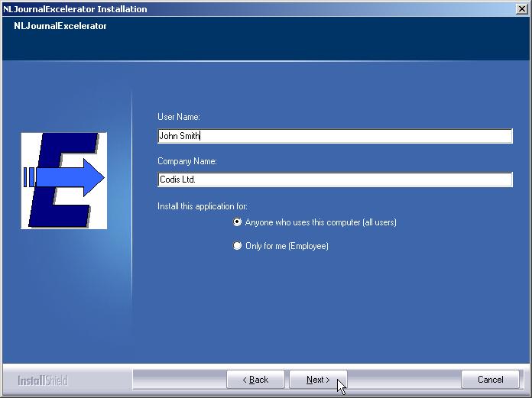Click the 'Company Name:' label

click(187, 161)
